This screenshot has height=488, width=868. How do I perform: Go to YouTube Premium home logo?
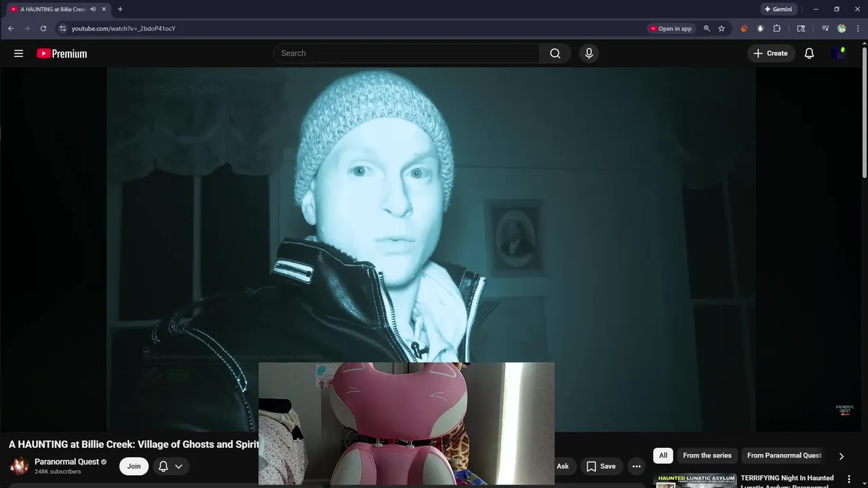pyautogui.click(x=62, y=54)
